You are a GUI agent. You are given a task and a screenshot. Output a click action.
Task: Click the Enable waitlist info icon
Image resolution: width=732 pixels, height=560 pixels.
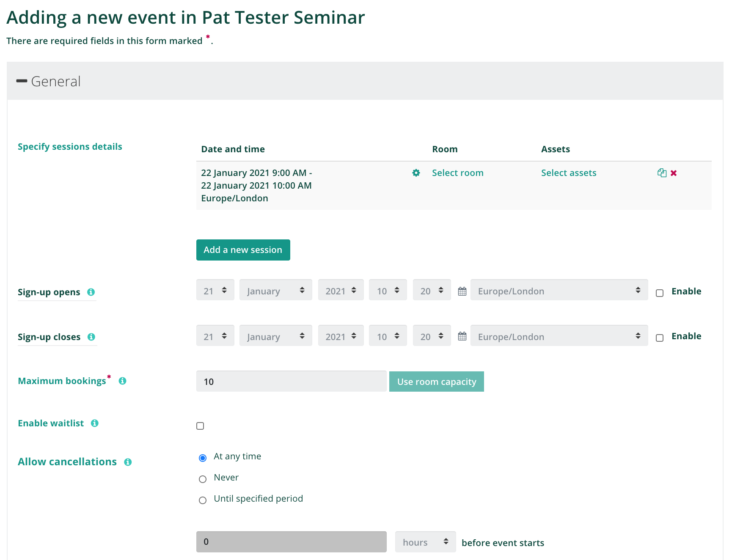point(95,423)
